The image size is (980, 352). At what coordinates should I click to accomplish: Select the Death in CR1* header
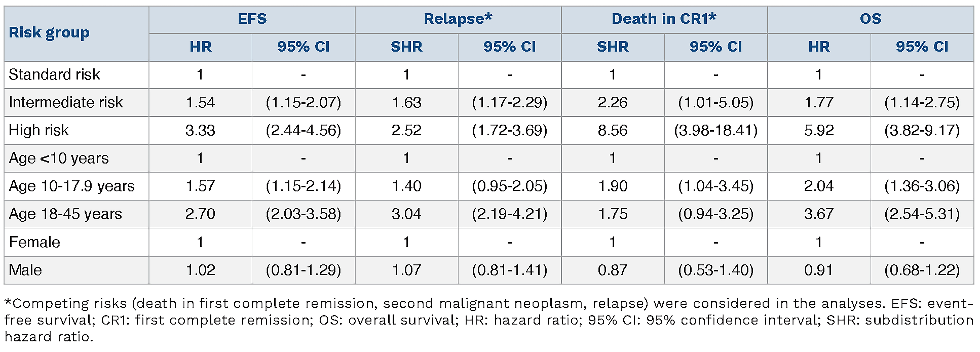pyautogui.click(x=664, y=19)
